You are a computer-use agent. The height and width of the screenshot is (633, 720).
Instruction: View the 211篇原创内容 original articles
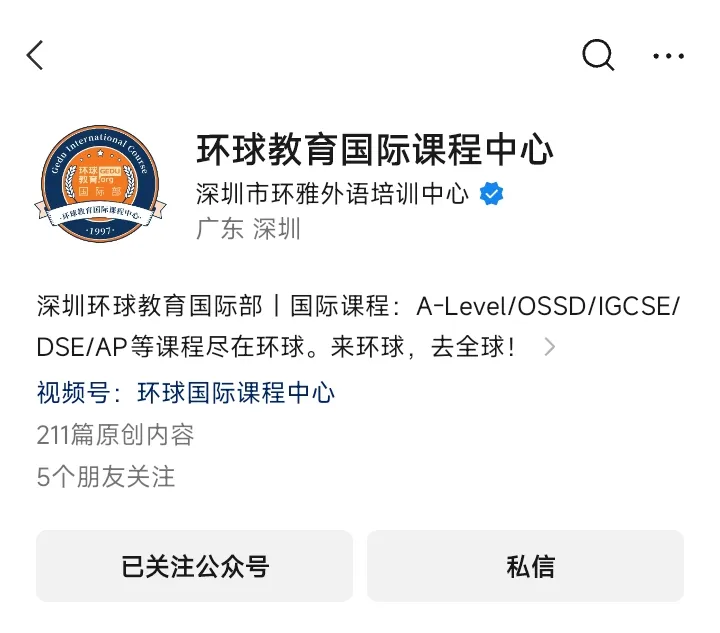115,435
